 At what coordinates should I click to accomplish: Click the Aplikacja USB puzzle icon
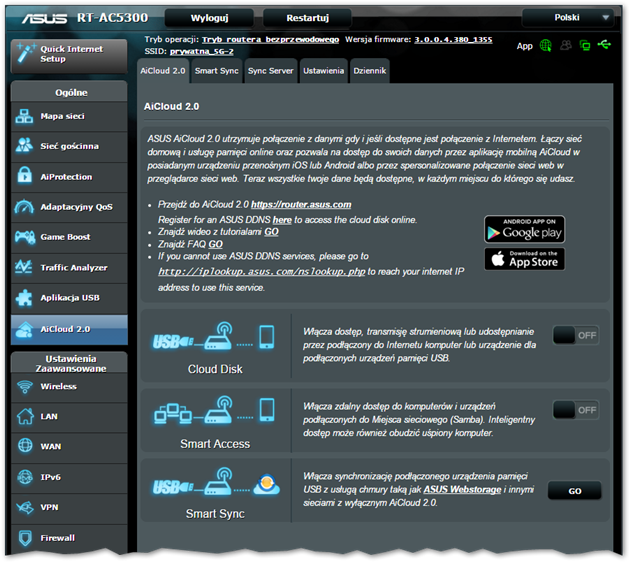24,298
